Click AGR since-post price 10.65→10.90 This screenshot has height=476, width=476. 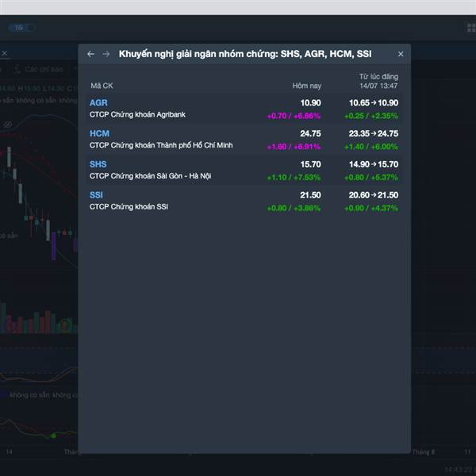pos(374,103)
